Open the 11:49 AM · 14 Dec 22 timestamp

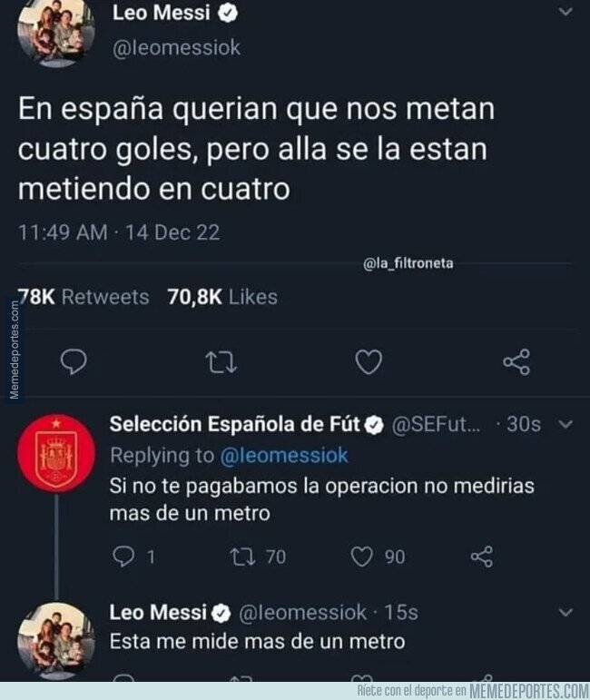pos(119,232)
